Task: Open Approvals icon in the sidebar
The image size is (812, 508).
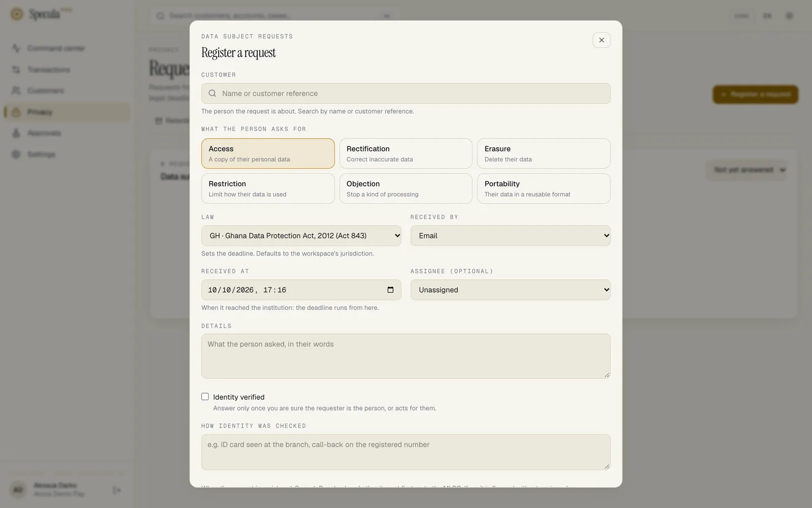Action: click(16, 133)
